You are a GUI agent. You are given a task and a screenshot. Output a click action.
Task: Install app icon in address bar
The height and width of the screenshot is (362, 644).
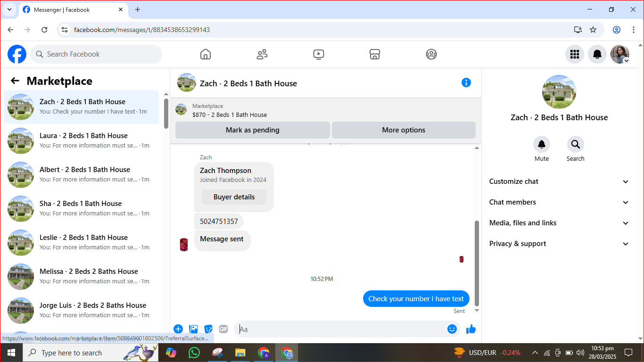click(578, 30)
